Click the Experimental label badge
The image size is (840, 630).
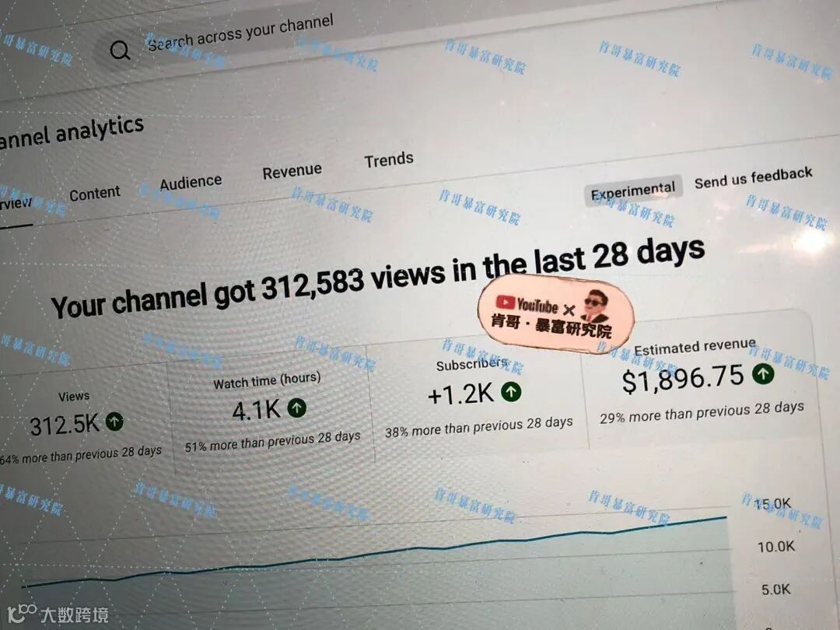pyautogui.click(x=634, y=191)
